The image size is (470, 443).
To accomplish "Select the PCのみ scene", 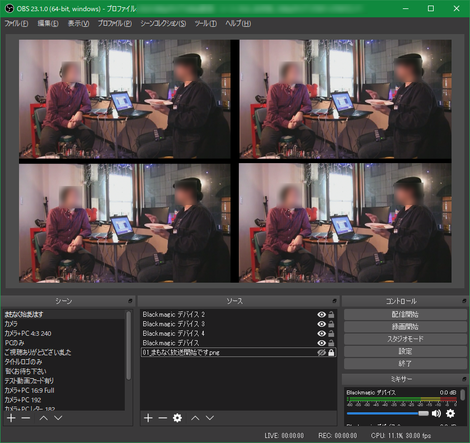I will tap(64, 343).
